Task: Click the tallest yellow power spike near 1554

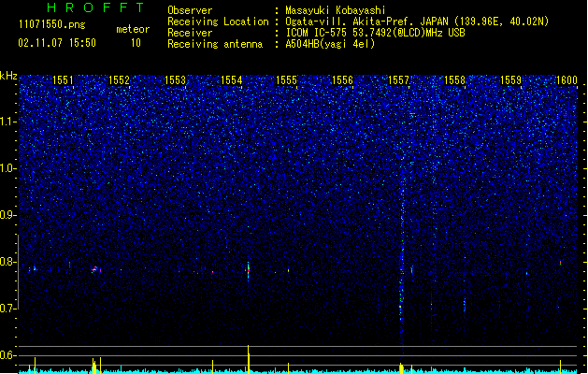Action: pos(248,359)
